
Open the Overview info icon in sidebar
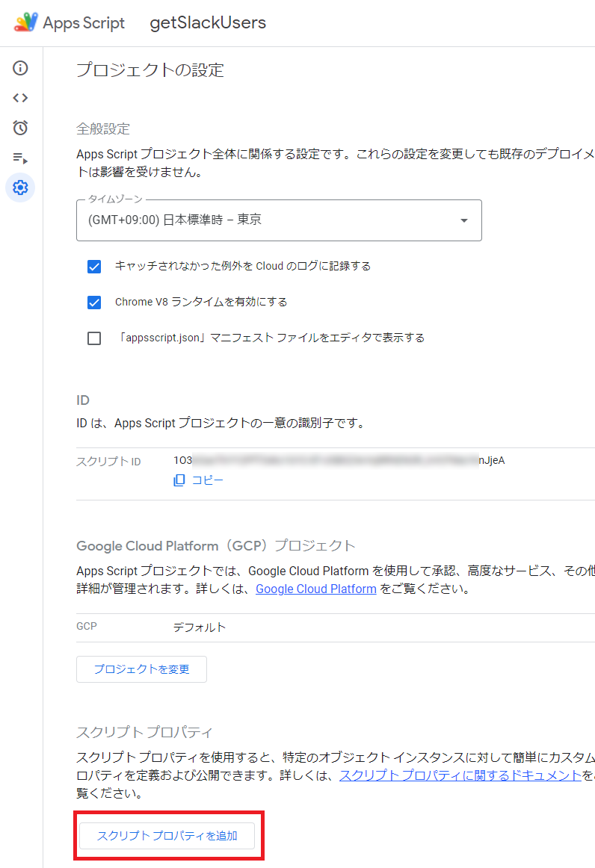(x=20, y=68)
